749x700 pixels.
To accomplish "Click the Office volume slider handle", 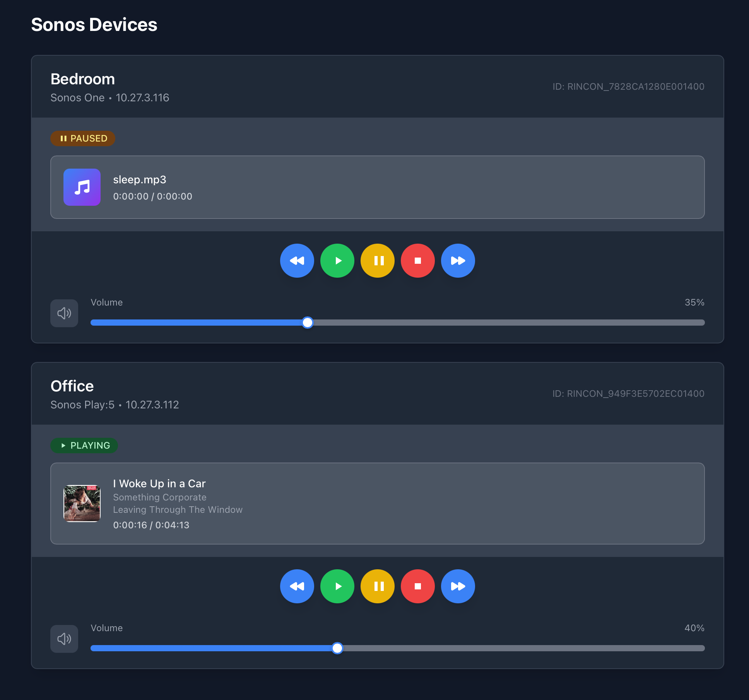I will pos(337,648).
